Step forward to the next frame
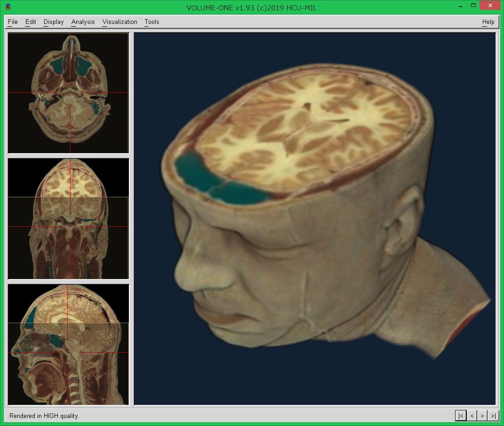This screenshot has width=504, height=426. (482, 416)
